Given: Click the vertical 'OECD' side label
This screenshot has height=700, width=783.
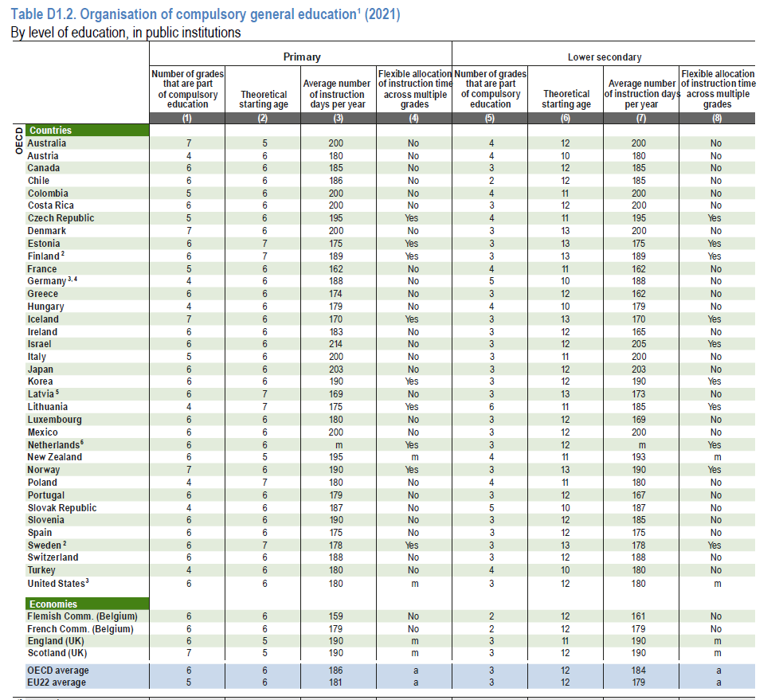Looking at the screenshot, I should point(19,140).
